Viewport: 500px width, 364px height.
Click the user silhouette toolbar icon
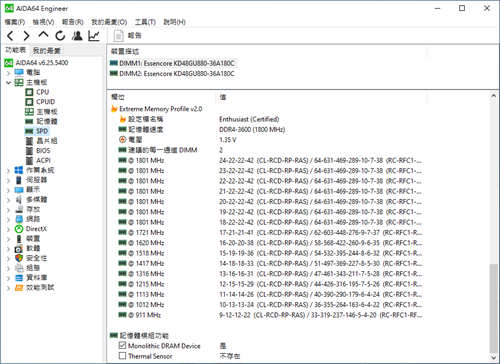77,35
